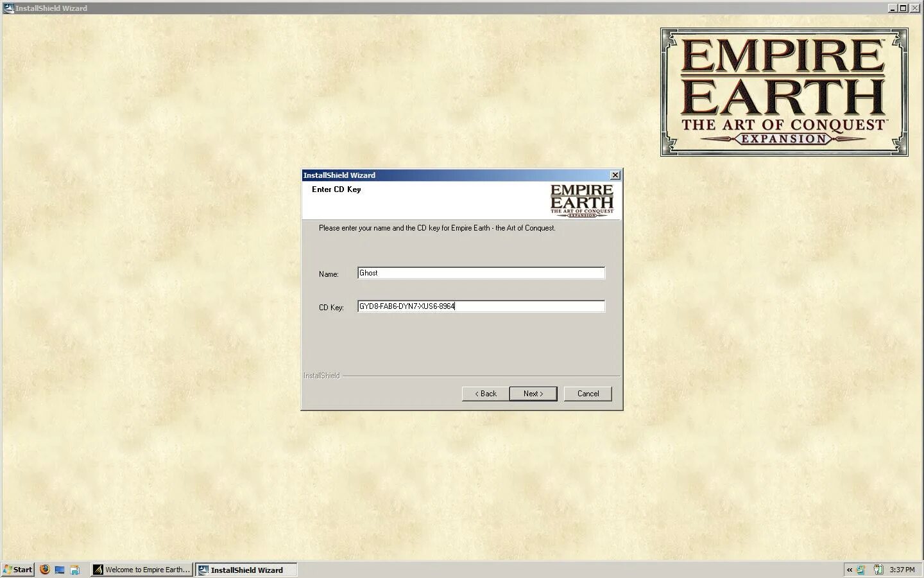Go back with the Back button
924x578 pixels.
[485, 394]
